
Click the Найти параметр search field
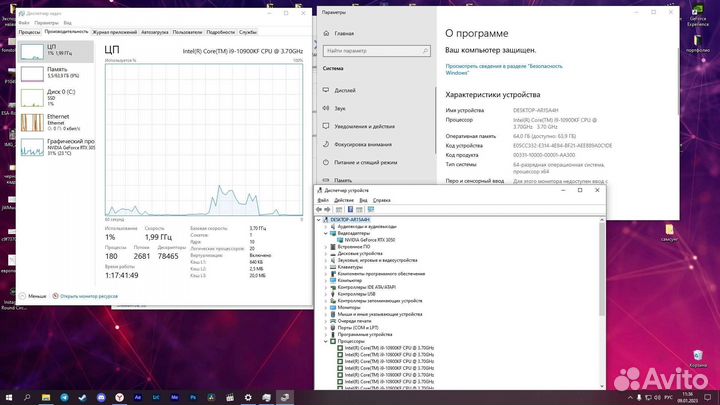pos(377,51)
